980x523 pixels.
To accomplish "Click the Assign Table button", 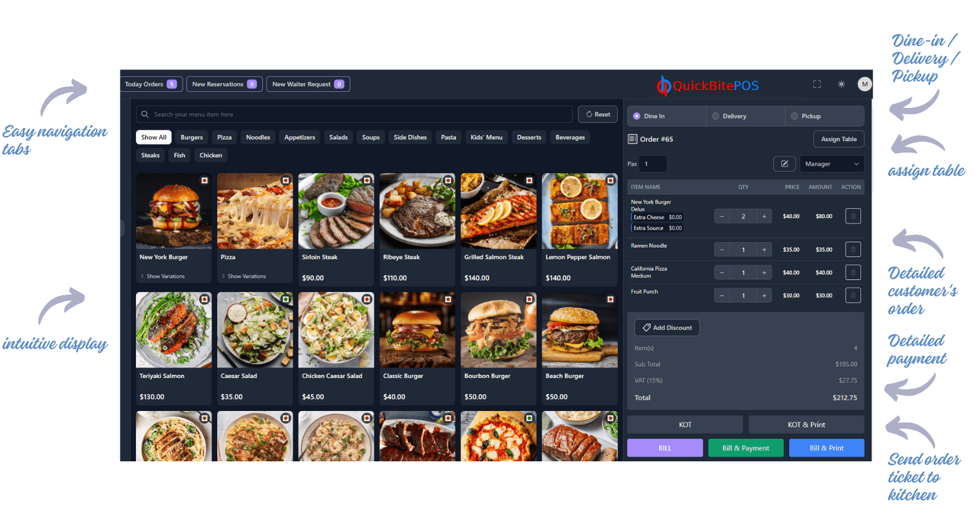I will [838, 139].
